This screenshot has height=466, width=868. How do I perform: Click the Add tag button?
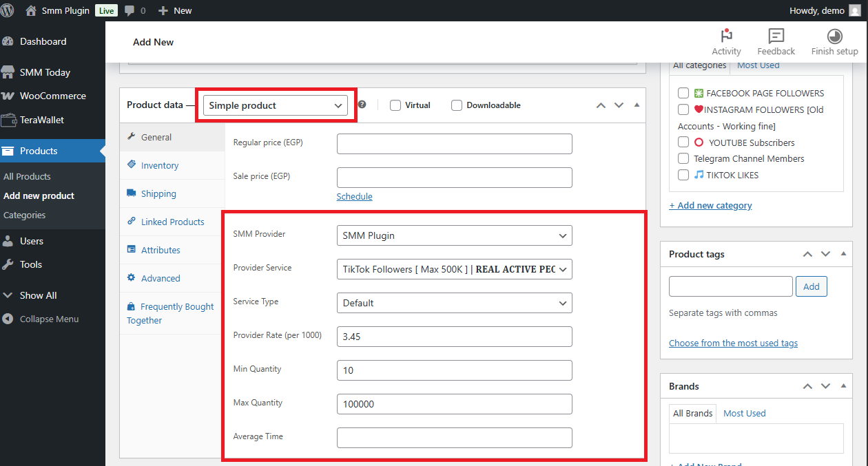(811, 286)
